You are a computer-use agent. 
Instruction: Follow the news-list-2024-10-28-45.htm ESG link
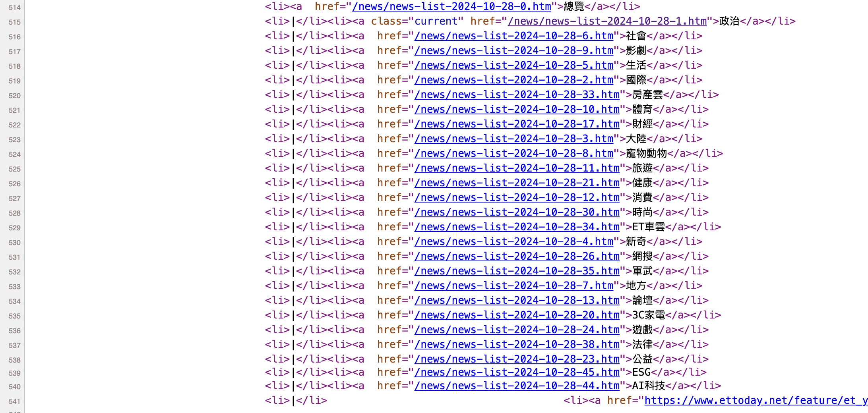[x=517, y=372]
